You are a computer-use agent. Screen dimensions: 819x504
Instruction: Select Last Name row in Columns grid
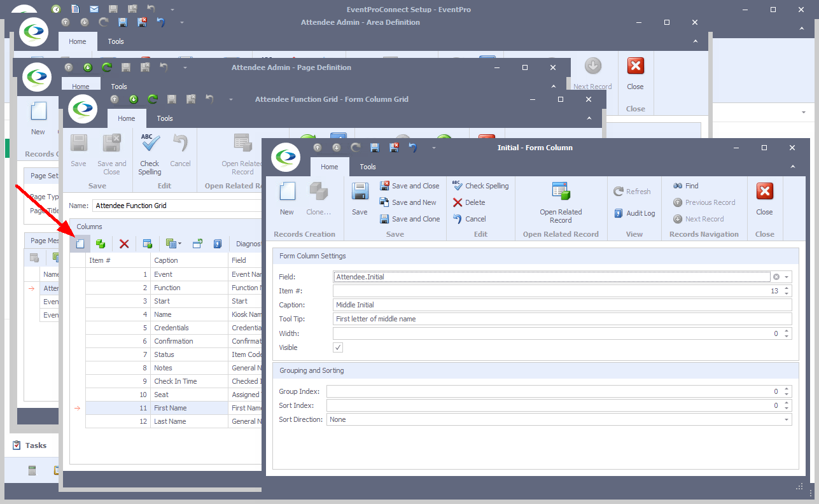(173, 421)
